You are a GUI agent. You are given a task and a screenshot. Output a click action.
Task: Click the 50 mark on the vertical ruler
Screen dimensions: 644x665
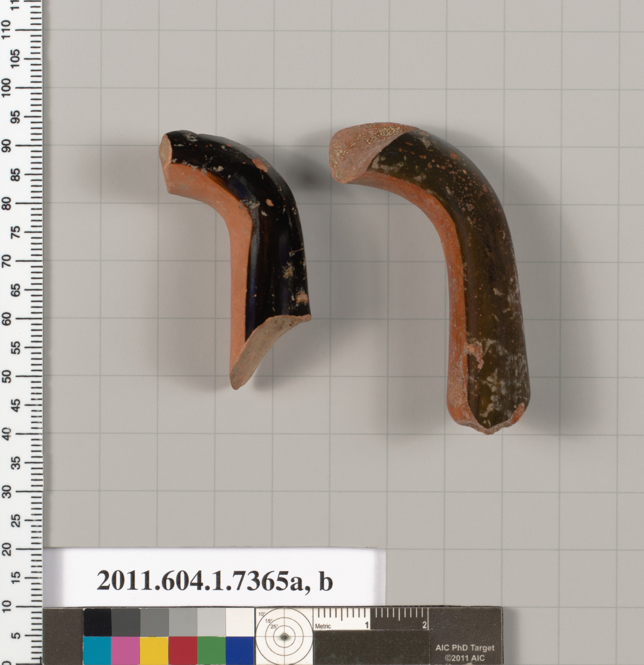coord(7,376)
